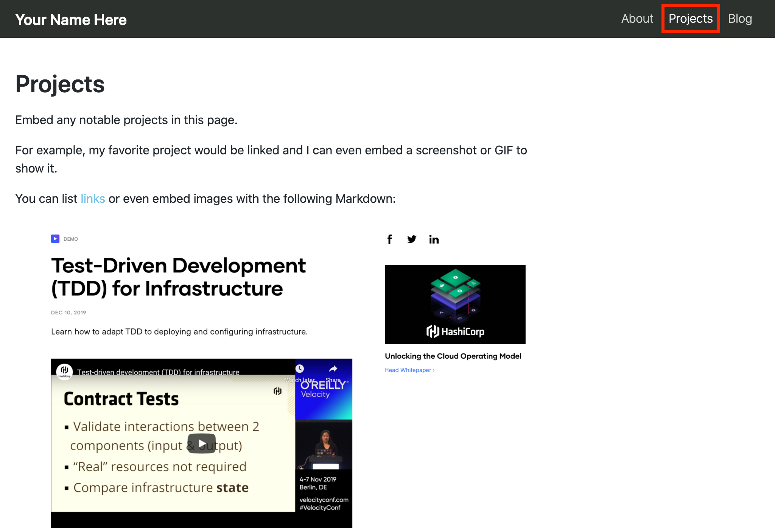Follow the blue 'links' hyperlink
The width and height of the screenshot is (775, 532).
point(93,199)
